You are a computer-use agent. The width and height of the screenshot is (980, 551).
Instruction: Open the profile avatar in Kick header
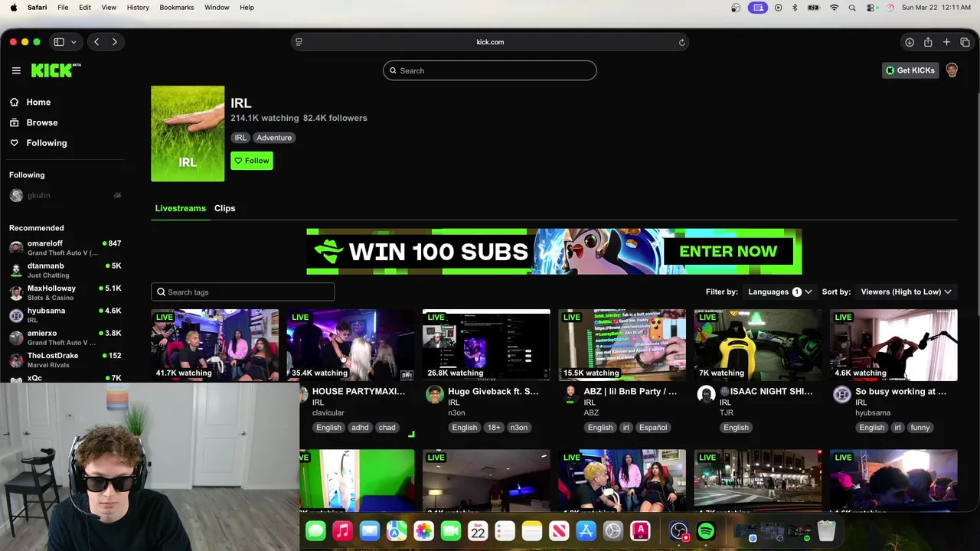[x=952, y=70]
